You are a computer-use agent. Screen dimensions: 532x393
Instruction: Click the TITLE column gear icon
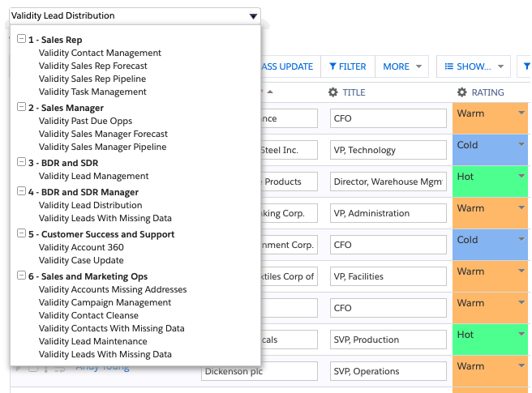tap(333, 92)
